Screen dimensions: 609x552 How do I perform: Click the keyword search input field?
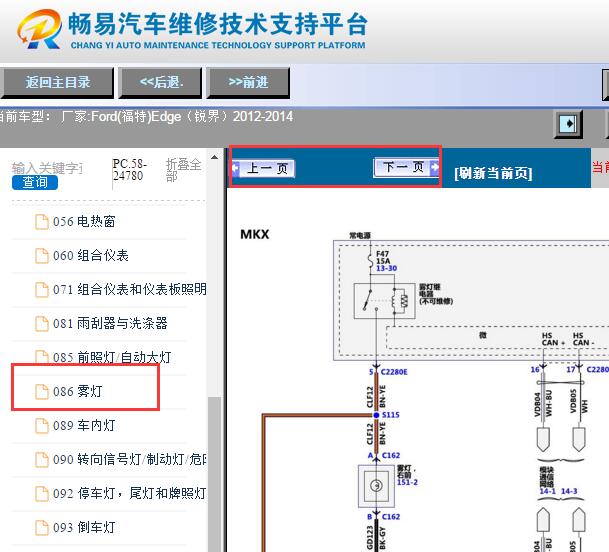click(x=47, y=169)
